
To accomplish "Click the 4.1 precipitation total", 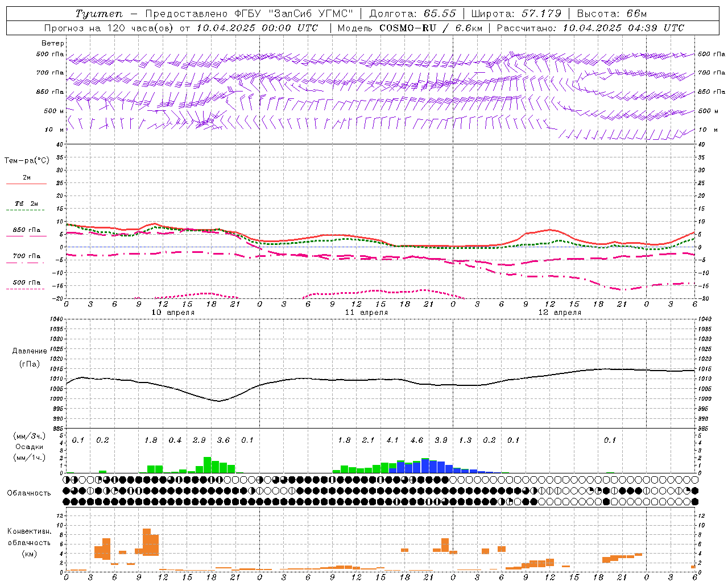I will pyautogui.click(x=392, y=440).
